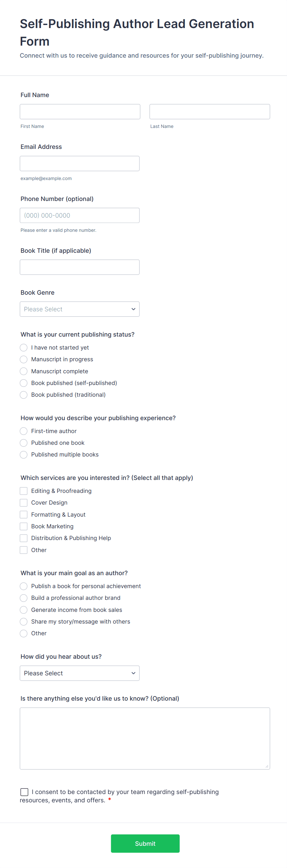This screenshot has height=868, width=287.
Task: Click the Last Name input field
Action: pyautogui.click(x=210, y=112)
